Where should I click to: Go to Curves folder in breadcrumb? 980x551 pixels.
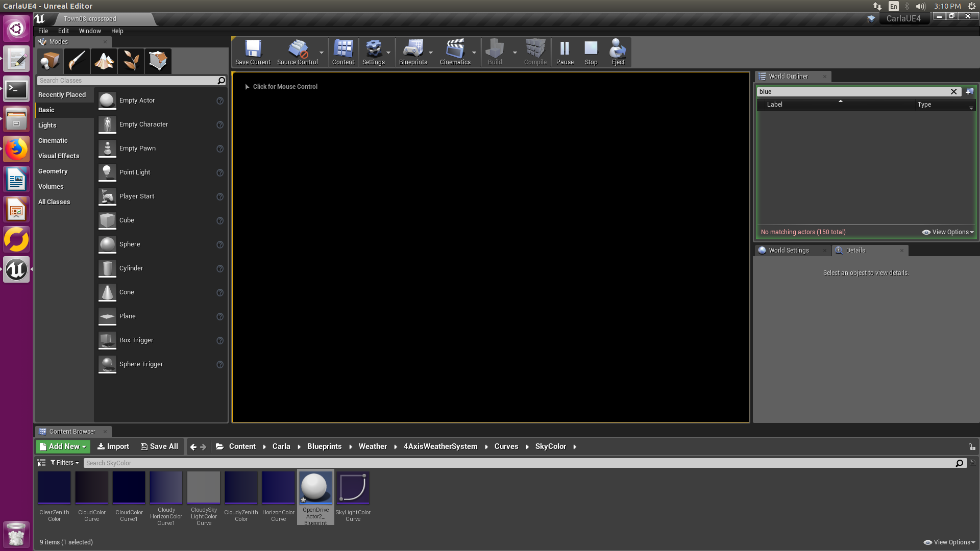[506, 446]
